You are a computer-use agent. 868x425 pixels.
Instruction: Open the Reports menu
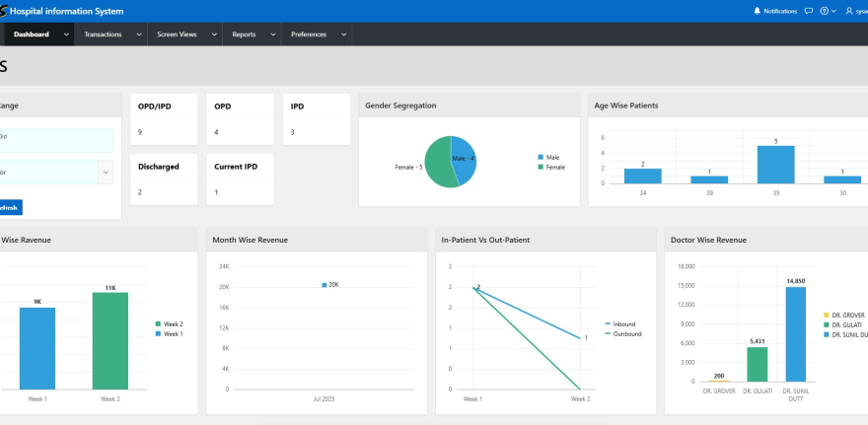point(244,35)
